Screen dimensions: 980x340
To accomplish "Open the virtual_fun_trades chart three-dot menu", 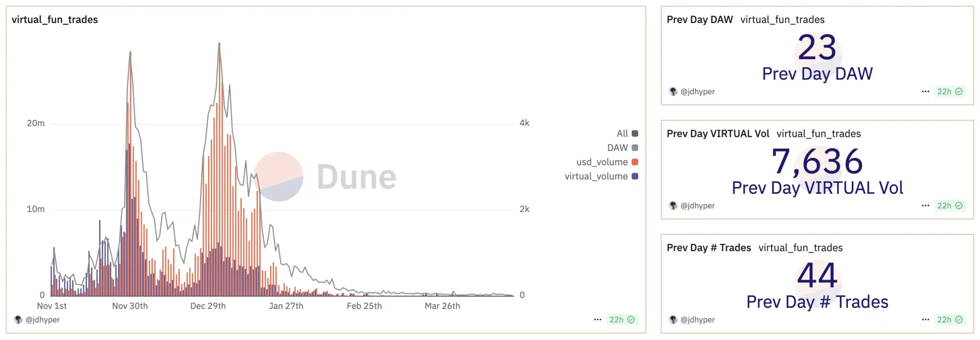I will (x=597, y=320).
